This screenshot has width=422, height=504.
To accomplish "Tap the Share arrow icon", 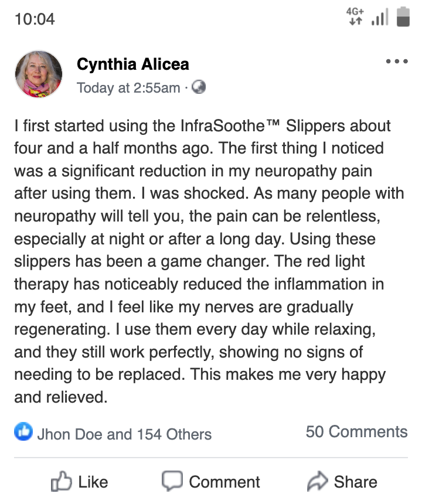I will click(317, 482).
